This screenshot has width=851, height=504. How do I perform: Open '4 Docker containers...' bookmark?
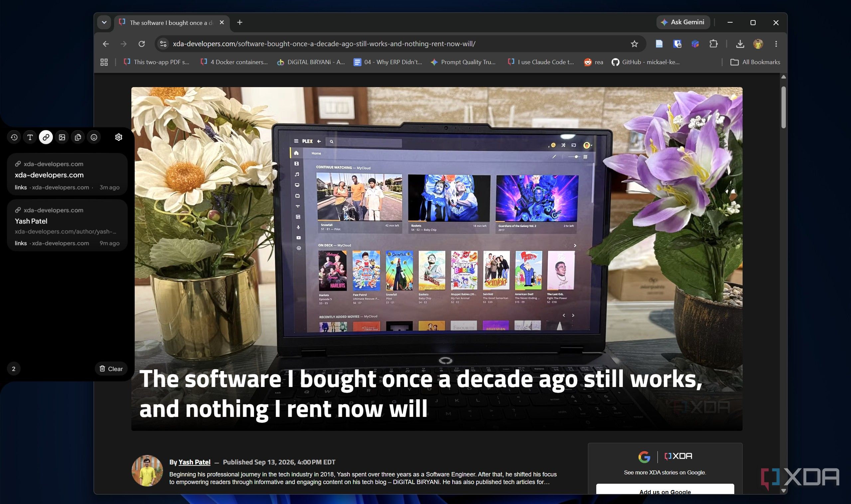234,62
